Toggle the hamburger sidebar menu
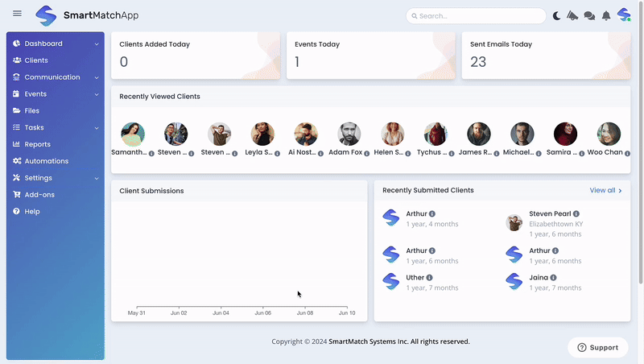This screenshot has width=644, height=364. 18,14
